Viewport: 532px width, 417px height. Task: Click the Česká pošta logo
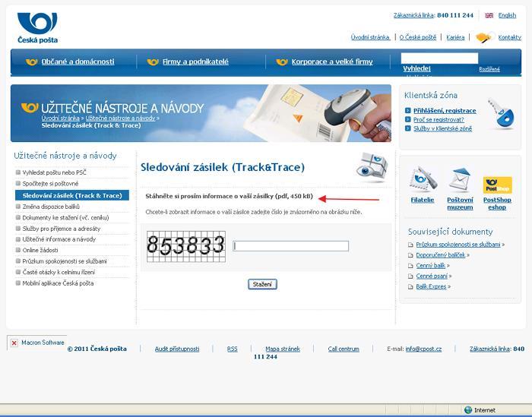point(37,28)
